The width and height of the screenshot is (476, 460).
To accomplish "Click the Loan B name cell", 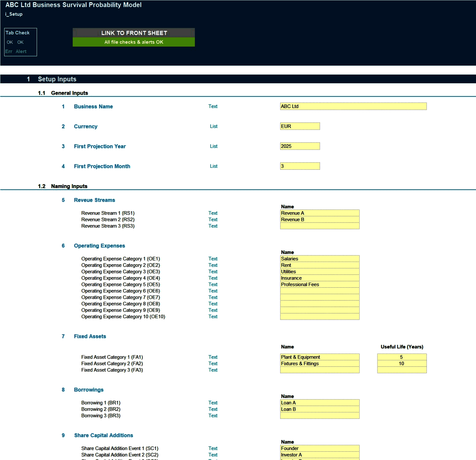I will [320, 409].
